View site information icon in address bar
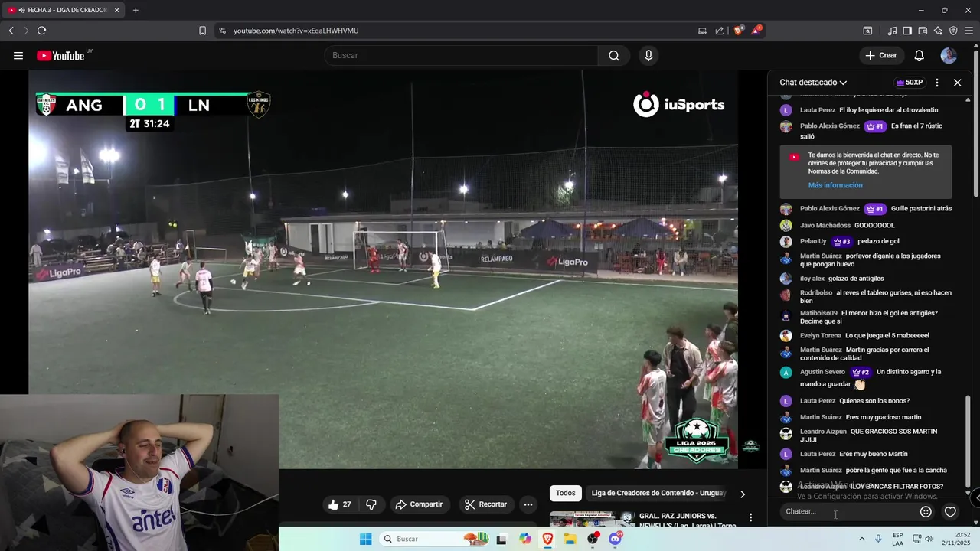This screenshot has height=551, width=980. click(222, 31)
